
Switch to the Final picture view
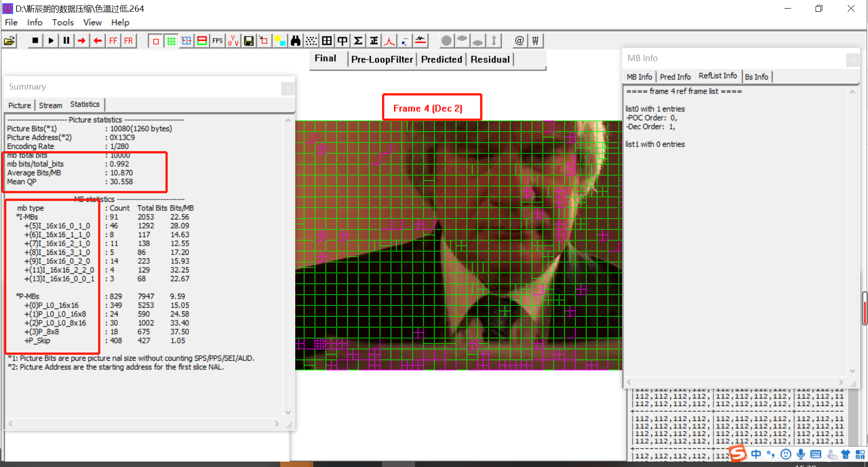[x=325, y=58]
